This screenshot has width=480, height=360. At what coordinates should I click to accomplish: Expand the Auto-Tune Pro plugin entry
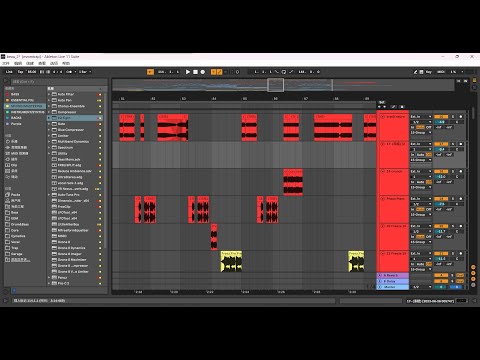click(49, 195)
